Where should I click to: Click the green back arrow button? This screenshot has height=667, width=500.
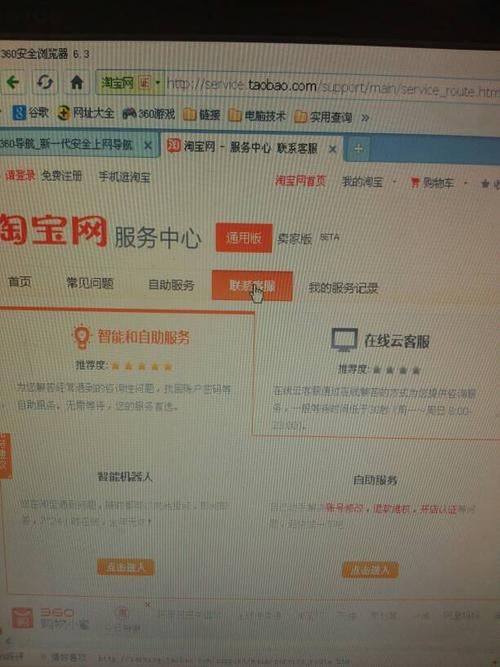tap(13, 82)
